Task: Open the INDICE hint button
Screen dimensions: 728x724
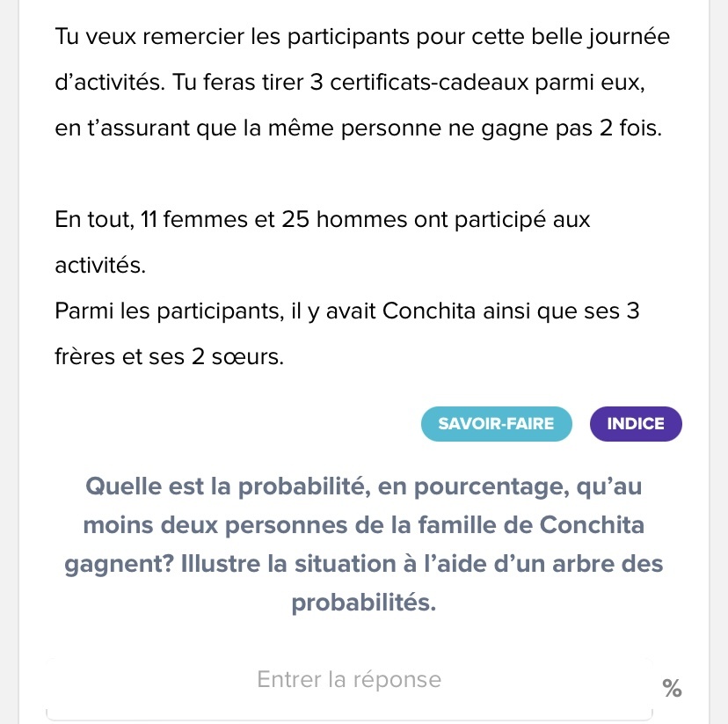Action: 635,423
